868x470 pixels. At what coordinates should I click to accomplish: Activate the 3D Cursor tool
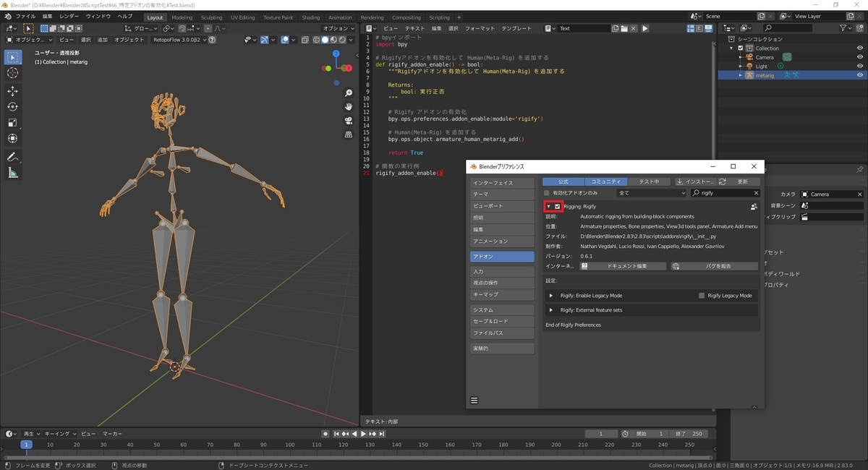click(x=13, y=72)
